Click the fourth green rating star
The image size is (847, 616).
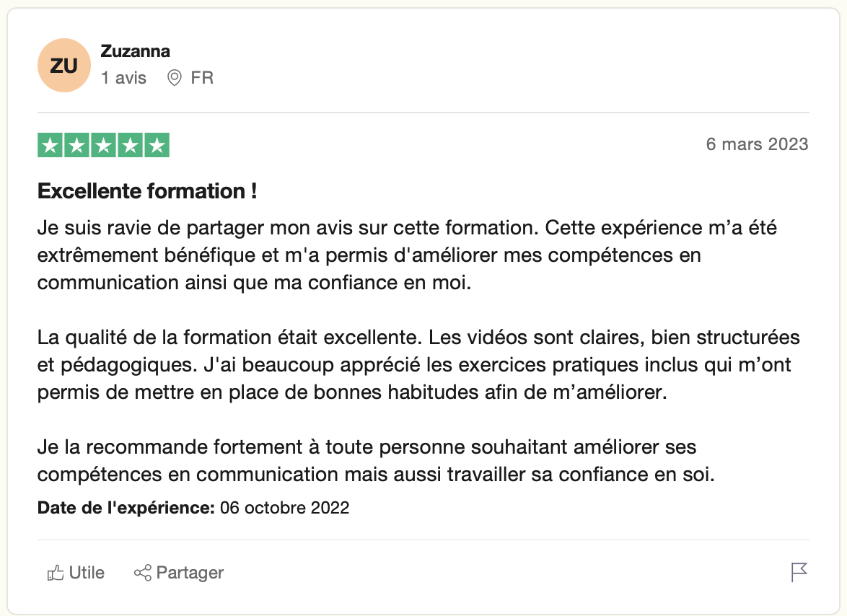pyautogui.click(x=130, y=145)
